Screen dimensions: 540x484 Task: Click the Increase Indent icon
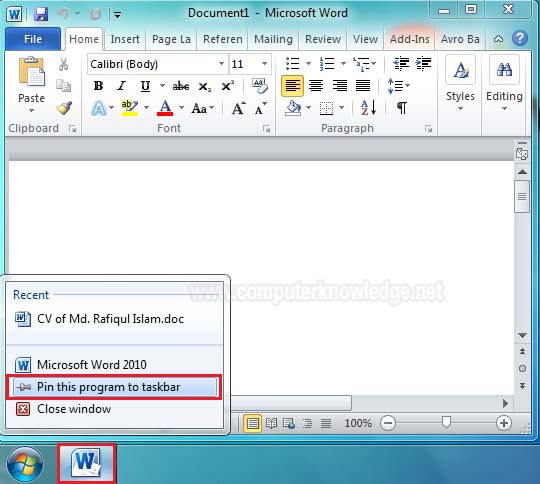tap(423, 63)
